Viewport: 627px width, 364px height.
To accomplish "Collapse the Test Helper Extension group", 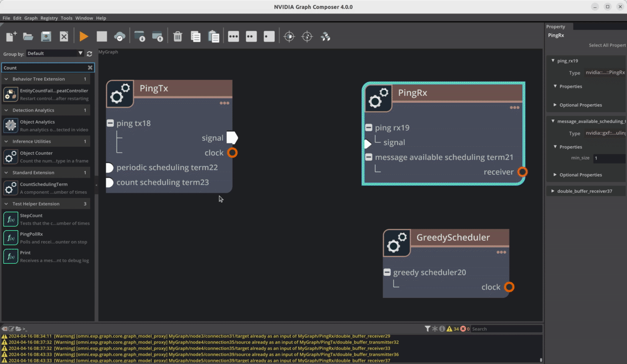I will click(x=6, y=204).
